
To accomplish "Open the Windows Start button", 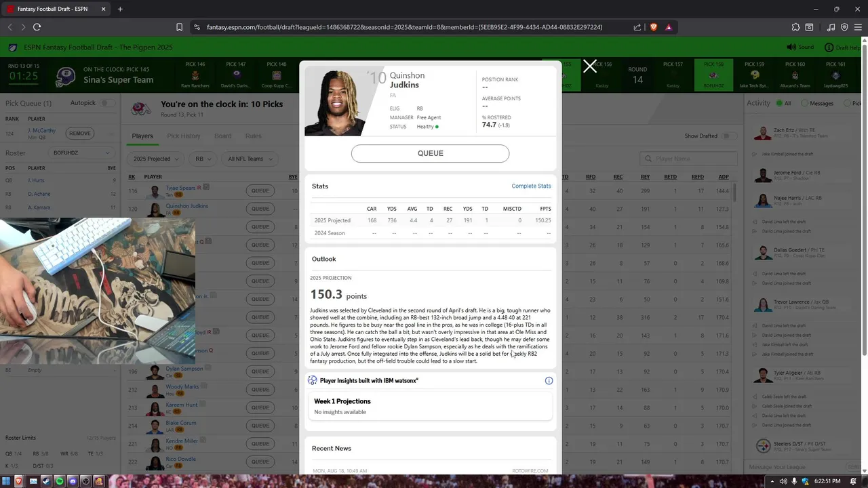I will point(5,481).
